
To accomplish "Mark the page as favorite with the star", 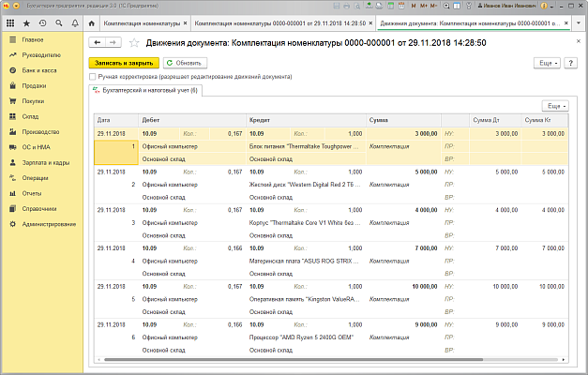I will coord(133,43).
